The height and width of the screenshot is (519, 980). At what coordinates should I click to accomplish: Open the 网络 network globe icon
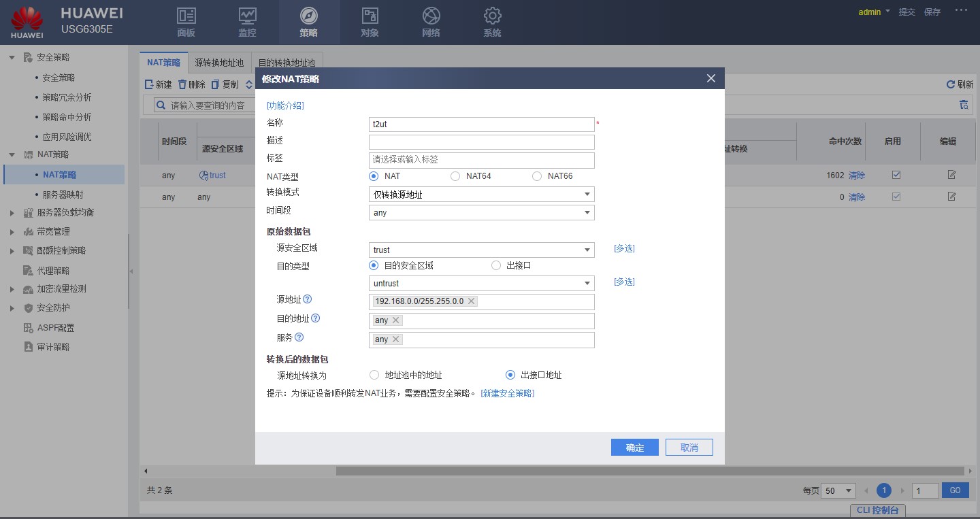pyautogui.click(x=431, y=16)
